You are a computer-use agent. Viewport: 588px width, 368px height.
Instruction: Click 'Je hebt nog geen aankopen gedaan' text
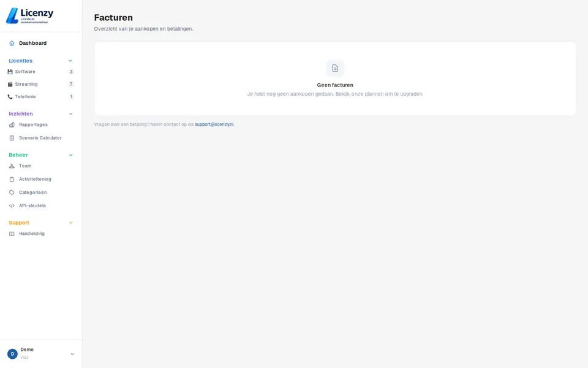[x=290, y=94]
